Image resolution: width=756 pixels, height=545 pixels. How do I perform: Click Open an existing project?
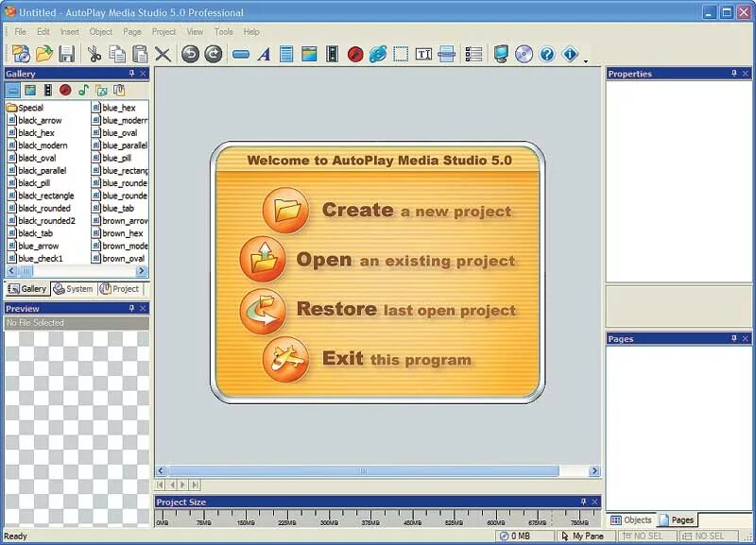(377, 260)
